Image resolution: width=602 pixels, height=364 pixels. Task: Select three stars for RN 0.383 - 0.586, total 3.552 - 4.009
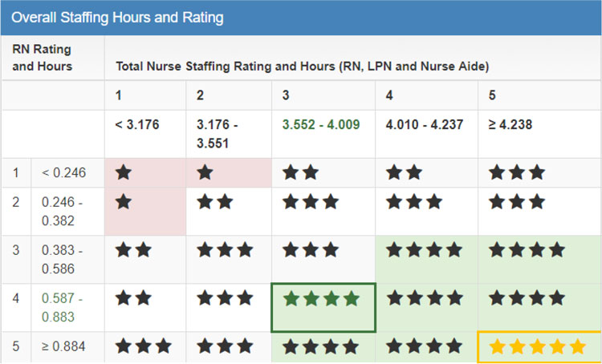point(311,250)
